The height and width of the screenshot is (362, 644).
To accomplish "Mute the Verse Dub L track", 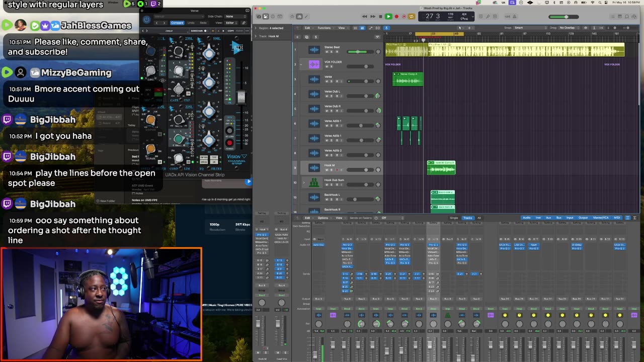I will 327,96.
